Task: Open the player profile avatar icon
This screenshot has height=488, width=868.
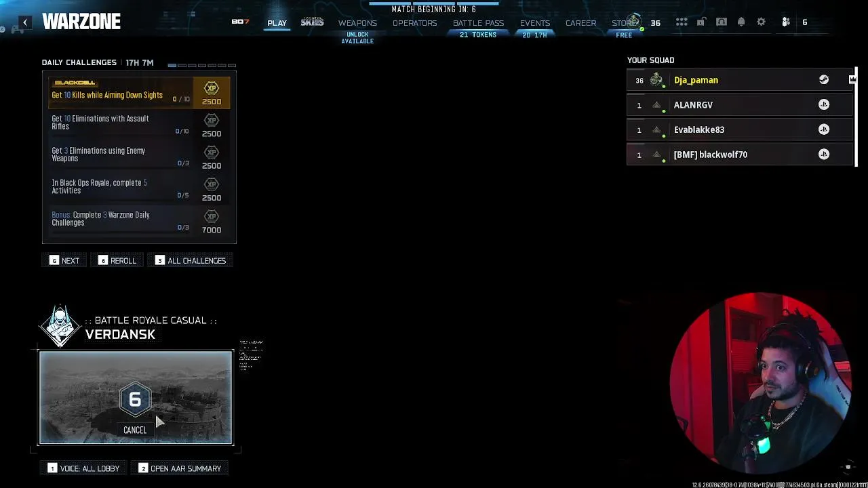Action: pyautogui.click(x=635, y=22)
